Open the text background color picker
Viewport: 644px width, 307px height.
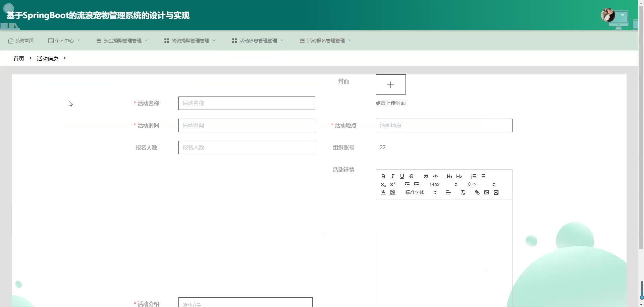click(392, 192)
